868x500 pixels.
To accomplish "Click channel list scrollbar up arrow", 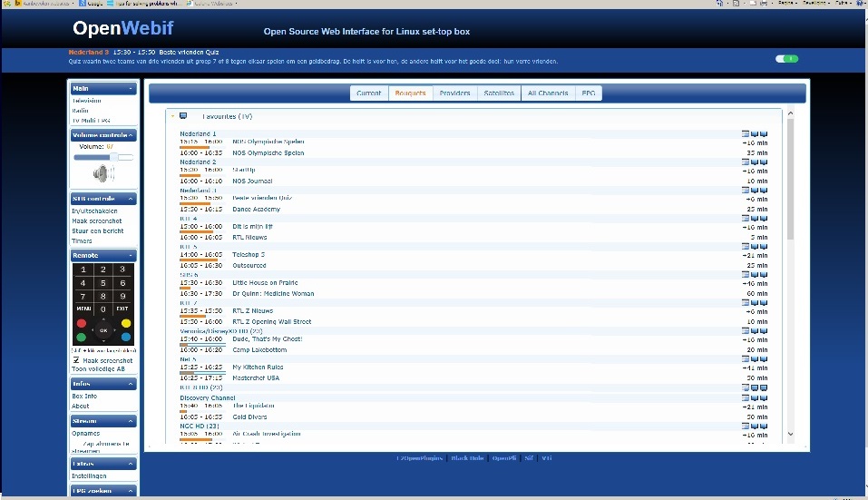I will click(x=791, y=113).
